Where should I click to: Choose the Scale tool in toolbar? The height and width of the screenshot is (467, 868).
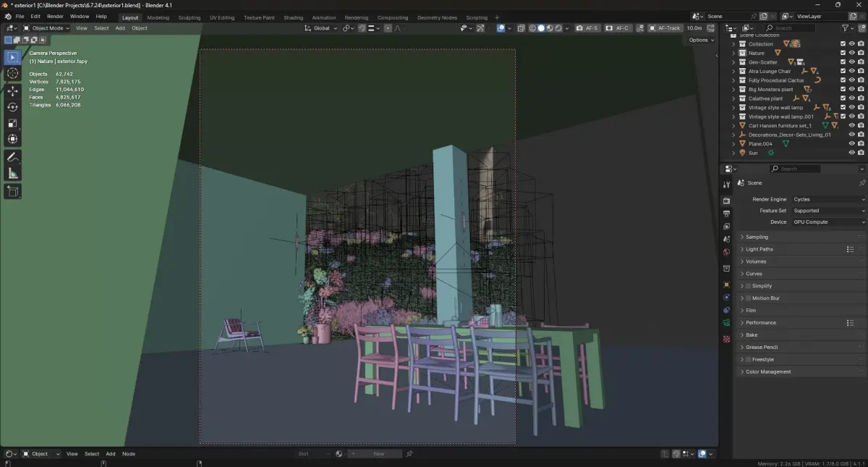(x=13, y=123)
